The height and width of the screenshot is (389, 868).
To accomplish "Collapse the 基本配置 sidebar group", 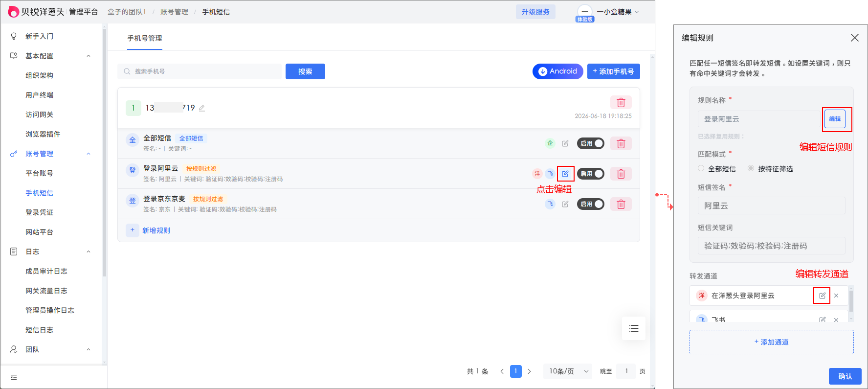I will [x=89, y=56].
